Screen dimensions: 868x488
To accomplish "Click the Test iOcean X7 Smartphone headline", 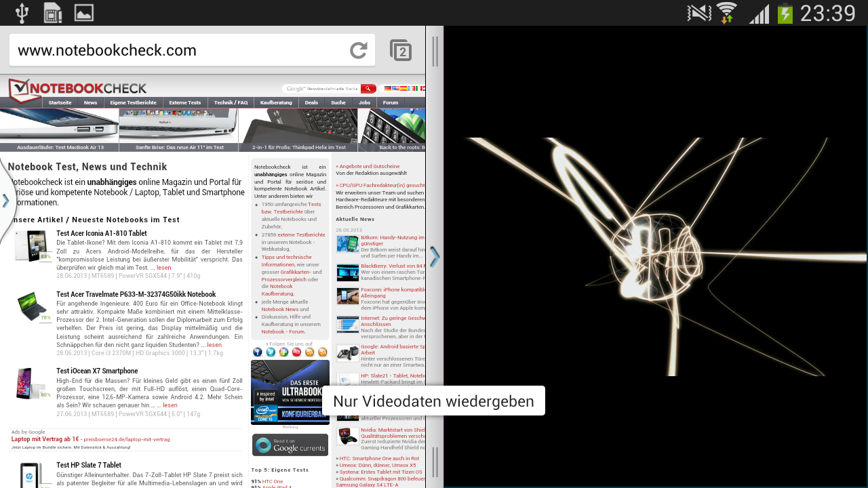I will coord(97,371).
